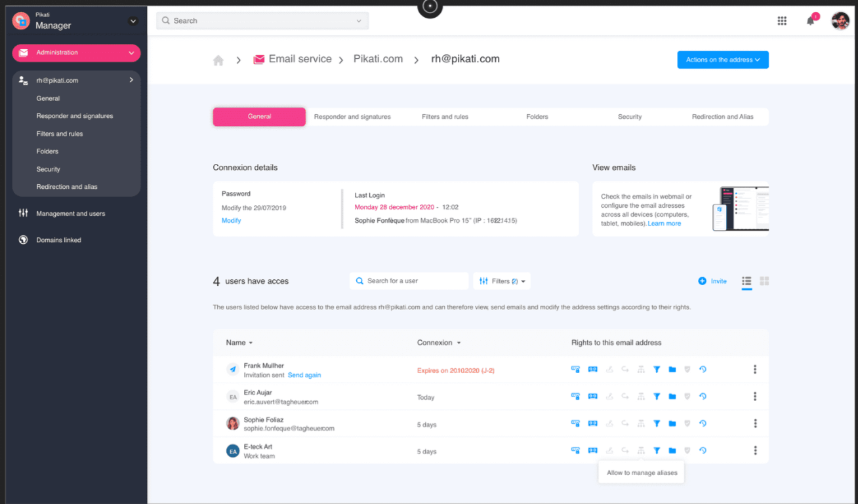Select Domains linked in the sidebar
The image size is (858, 504).
[x=58, y=241]
